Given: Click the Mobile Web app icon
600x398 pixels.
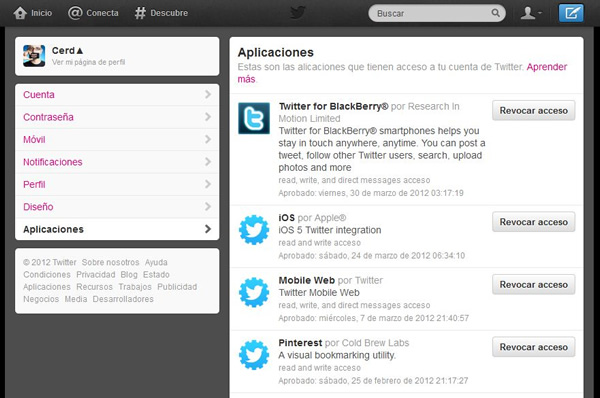Looking at the screenshot, I should [254, 292].
